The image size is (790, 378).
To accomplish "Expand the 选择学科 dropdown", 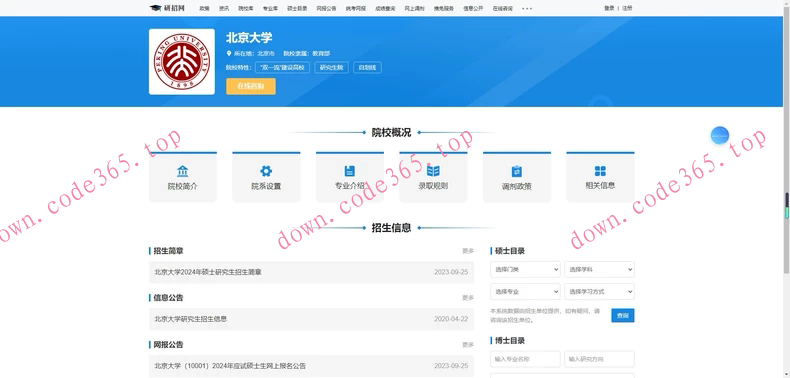I will (599, 270).
